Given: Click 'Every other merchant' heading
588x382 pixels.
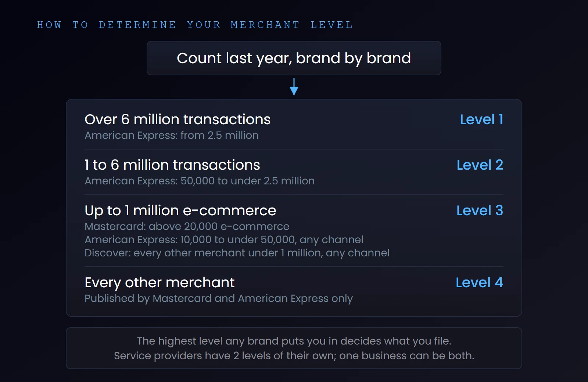Looking at the screenshot, I should point(159,283).
